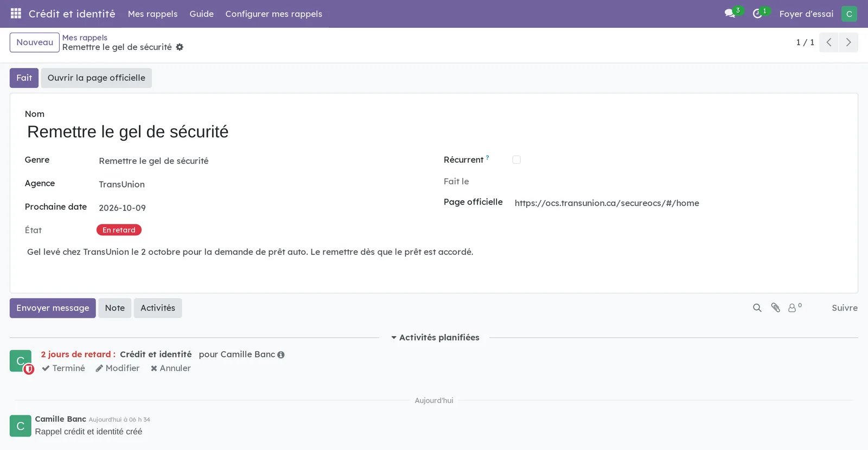Click Envoyer message button
This screenshot has height=450, width=868.
coord(53,308)
